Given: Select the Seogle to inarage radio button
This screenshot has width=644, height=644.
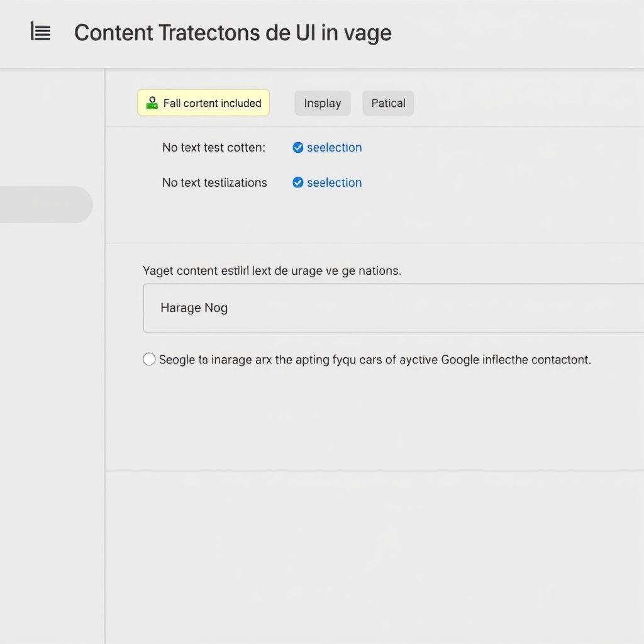Looking at the screenshot, I should click(149, 359).
